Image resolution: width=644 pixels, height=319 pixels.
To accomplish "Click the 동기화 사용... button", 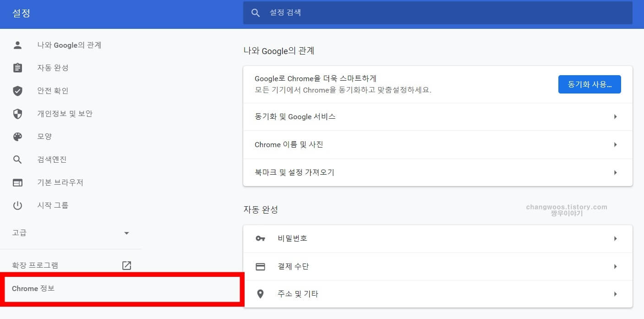I will (589, 84).
